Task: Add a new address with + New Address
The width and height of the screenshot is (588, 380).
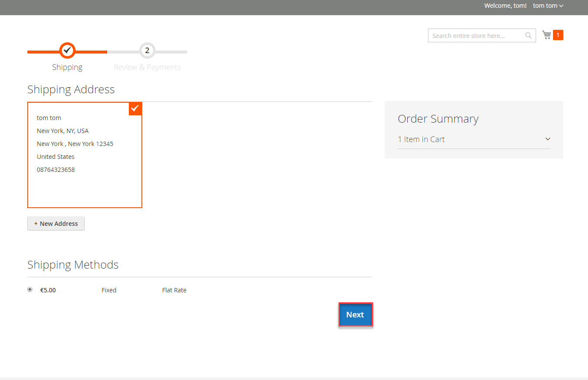Action: [56, 224]
